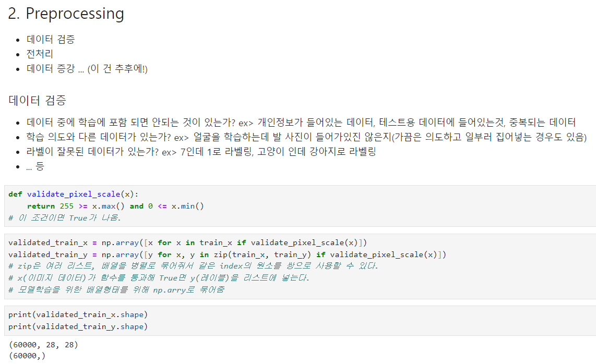This screenshot has width=596, height=364.
Task: Click the validated_train_y assignment line
Action: tap(227, 254)
